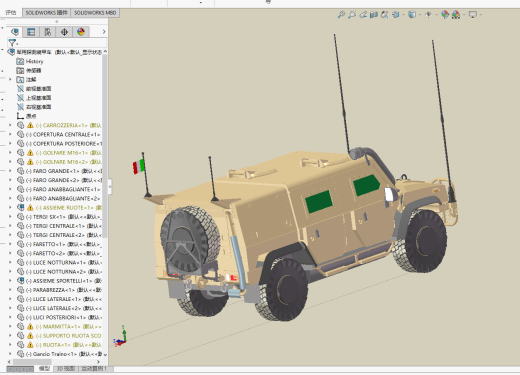Open the View Orientation dropdown arrow
Viewport: 520px width, 375px height.
(403, 15)
